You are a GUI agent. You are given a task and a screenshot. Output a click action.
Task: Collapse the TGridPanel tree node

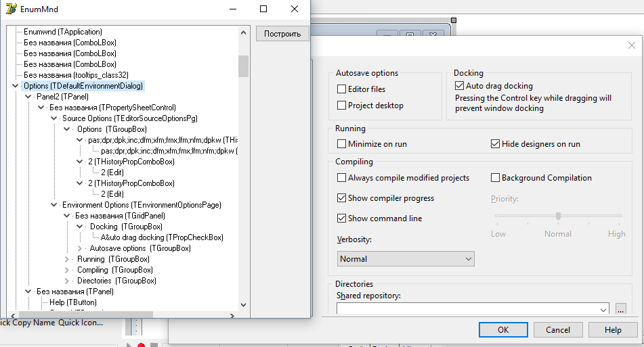click(x=67, y=216)
